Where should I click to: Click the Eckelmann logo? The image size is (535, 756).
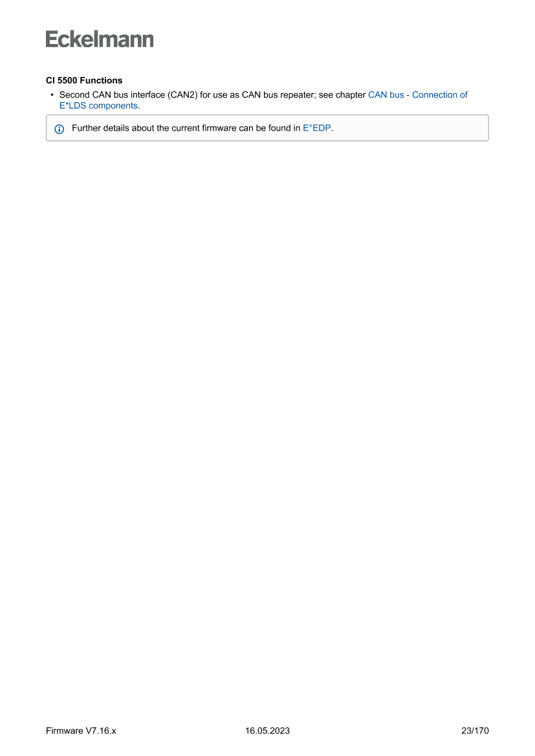tap(100, 39)
